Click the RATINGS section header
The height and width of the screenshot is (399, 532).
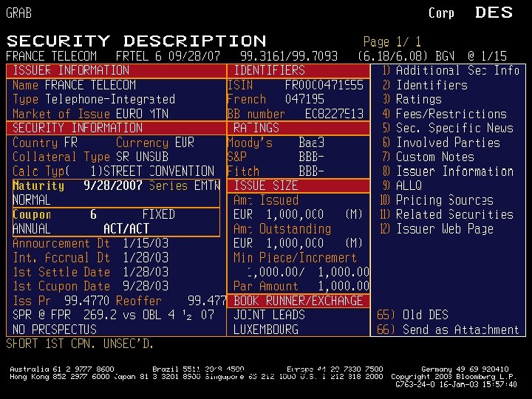click(256, 128)
